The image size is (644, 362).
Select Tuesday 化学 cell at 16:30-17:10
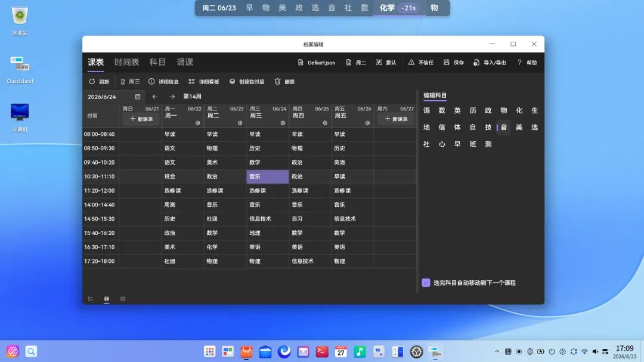[x=225, y=247]
